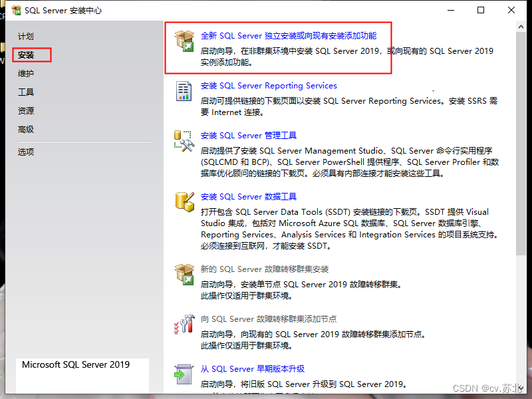Click 安装 SQL Server 数据工具 link
532x399 pixels.
[x=248, y=196]
